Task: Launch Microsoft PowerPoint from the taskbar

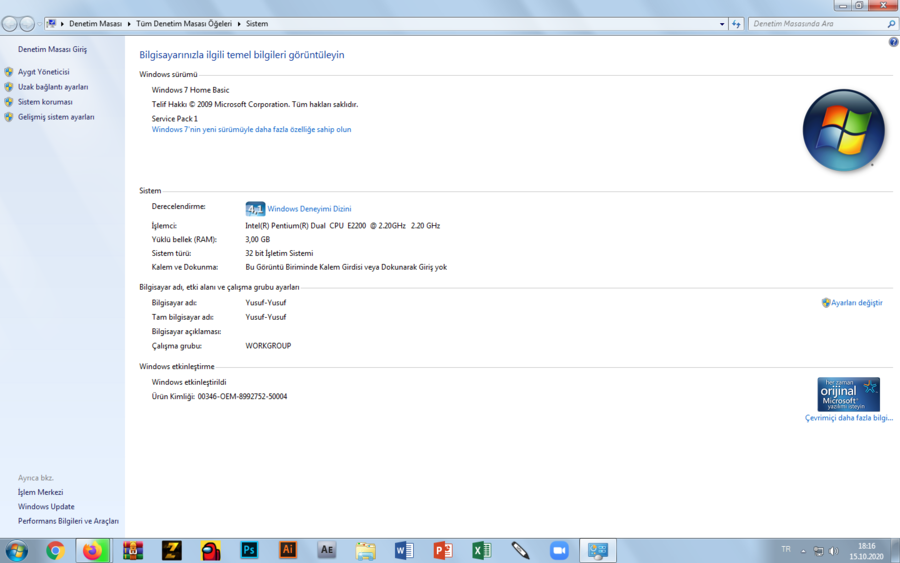Action: click(443, 551)
